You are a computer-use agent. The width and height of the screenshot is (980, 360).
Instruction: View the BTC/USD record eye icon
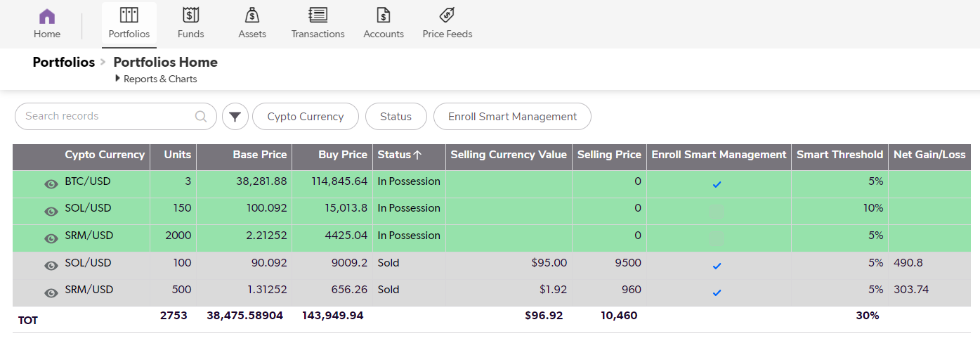coord(51,184)
